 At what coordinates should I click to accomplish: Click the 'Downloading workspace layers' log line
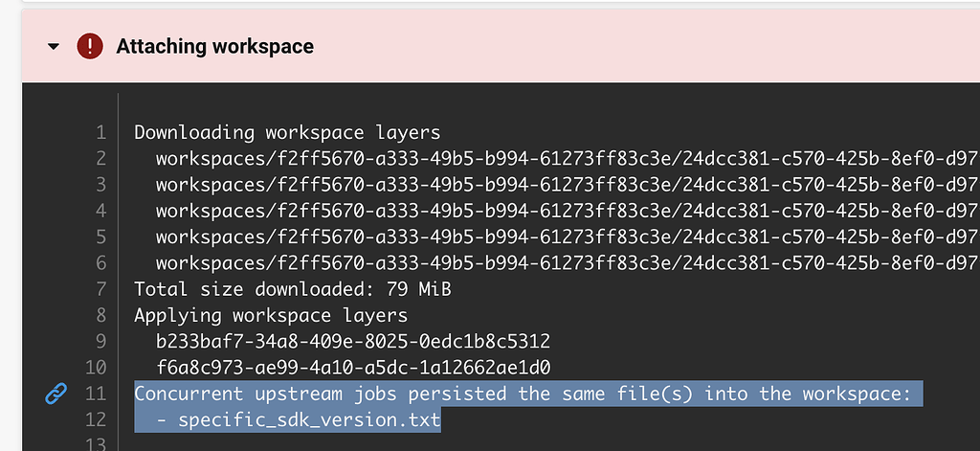pos(287,132)
